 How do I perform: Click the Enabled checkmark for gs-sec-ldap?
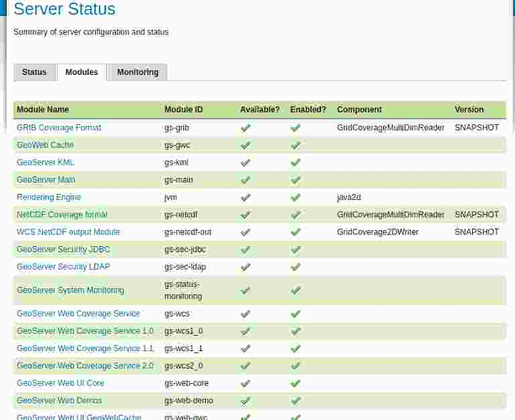tap(296, 267)
